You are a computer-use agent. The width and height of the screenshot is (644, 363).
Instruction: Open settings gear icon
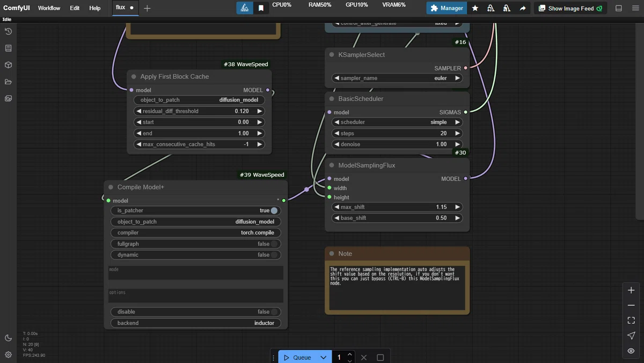tap(8, 354)
